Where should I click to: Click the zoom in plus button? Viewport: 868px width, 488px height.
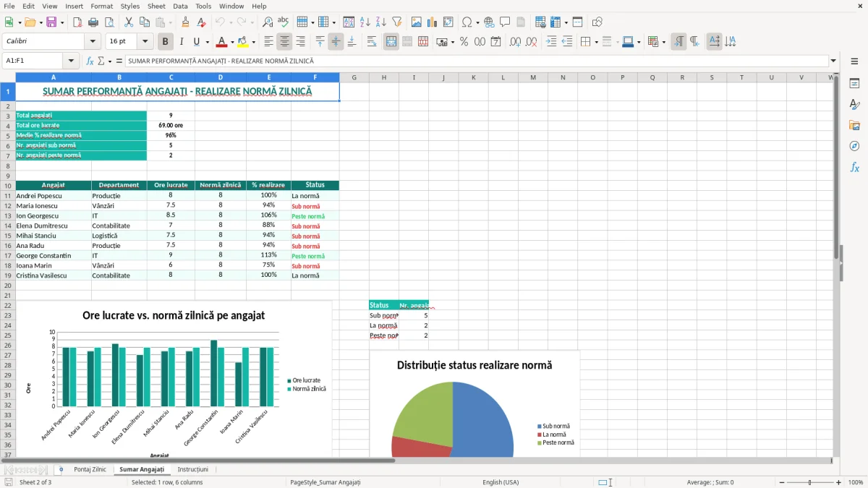pyautogui.click(x=839, y=482)
